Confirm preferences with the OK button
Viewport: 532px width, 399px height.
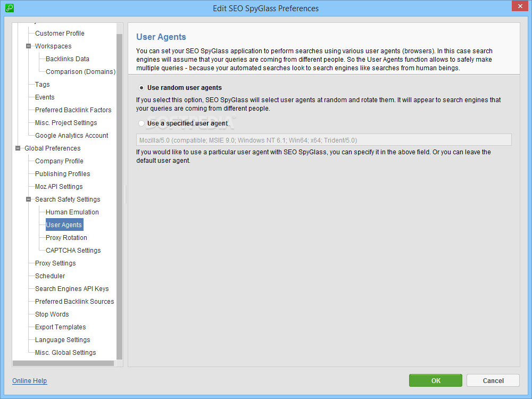(436, 381)
